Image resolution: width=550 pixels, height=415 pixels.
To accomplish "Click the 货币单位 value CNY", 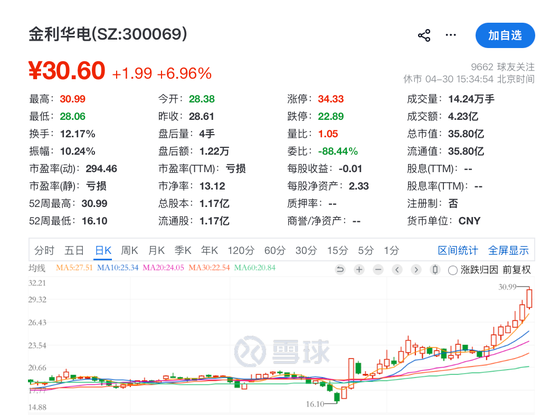I will click(x=469, y=221).
